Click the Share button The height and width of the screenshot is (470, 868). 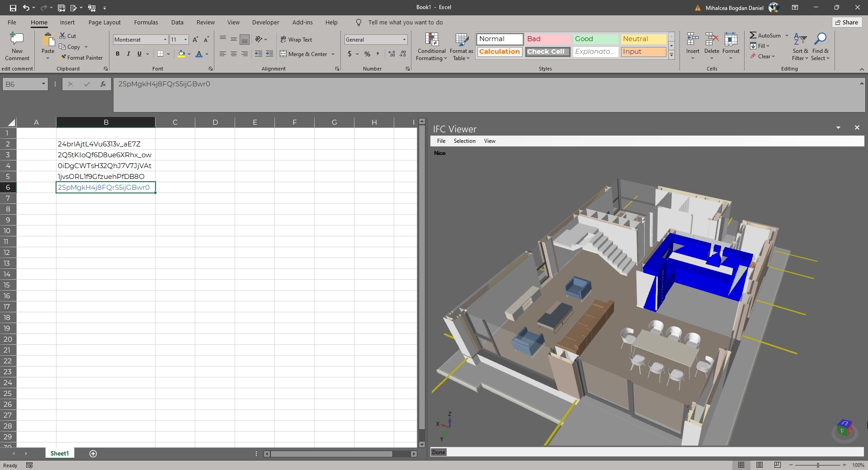pyautogui.click(x=846, y=22)
